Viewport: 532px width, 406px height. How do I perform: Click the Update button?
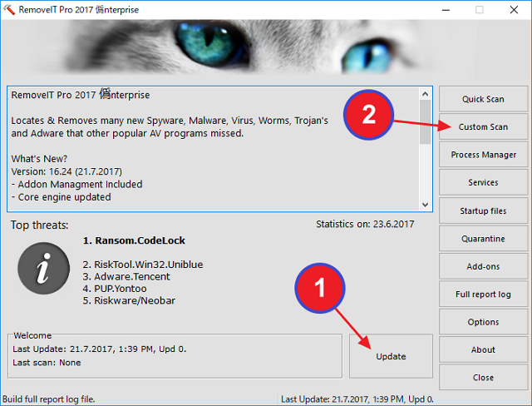click(x=391, y=356)
